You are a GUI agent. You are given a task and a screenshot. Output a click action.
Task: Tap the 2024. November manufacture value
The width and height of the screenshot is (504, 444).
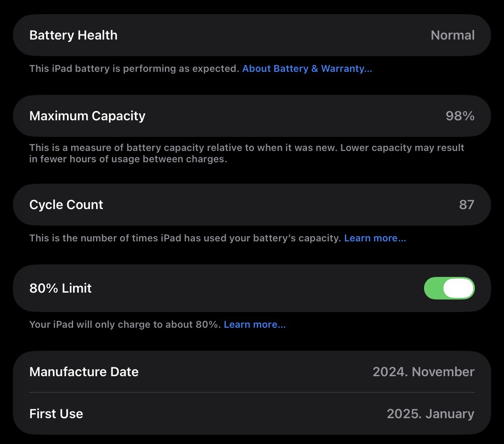tap(423, 372)
